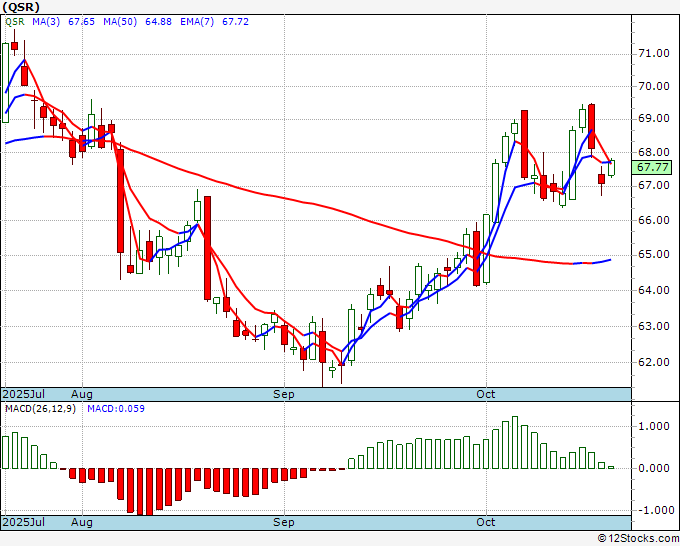Click the last green candlestick near 67.77

click(x=611, y=168)
